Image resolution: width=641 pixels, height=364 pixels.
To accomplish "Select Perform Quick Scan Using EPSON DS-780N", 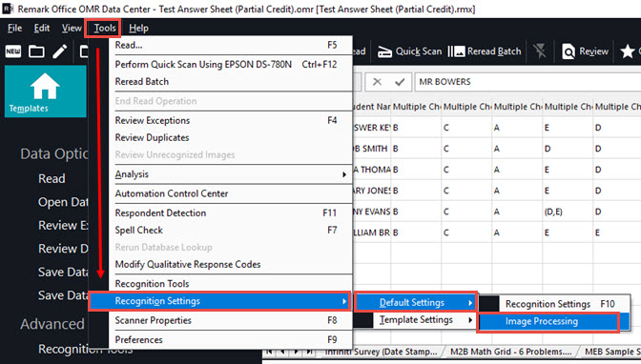I will point(230,65).
